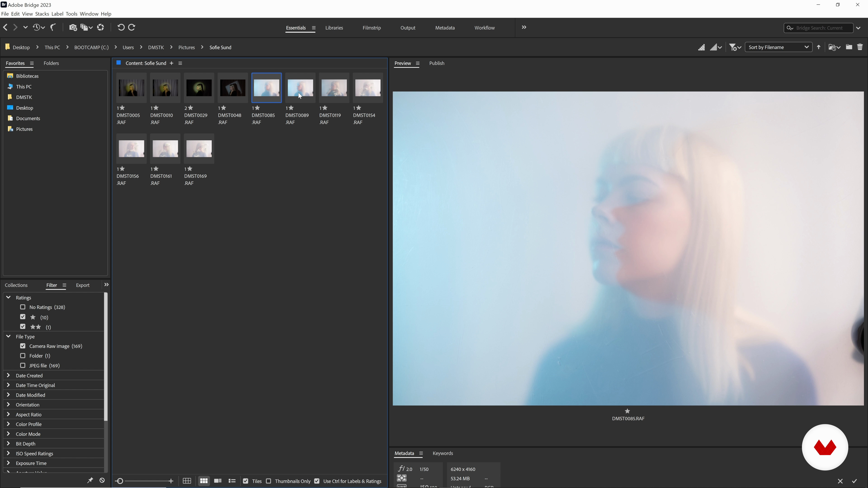868x488 pixels.
Task: Click the rotate 90° clockwise icon
Action: point(132,27)
